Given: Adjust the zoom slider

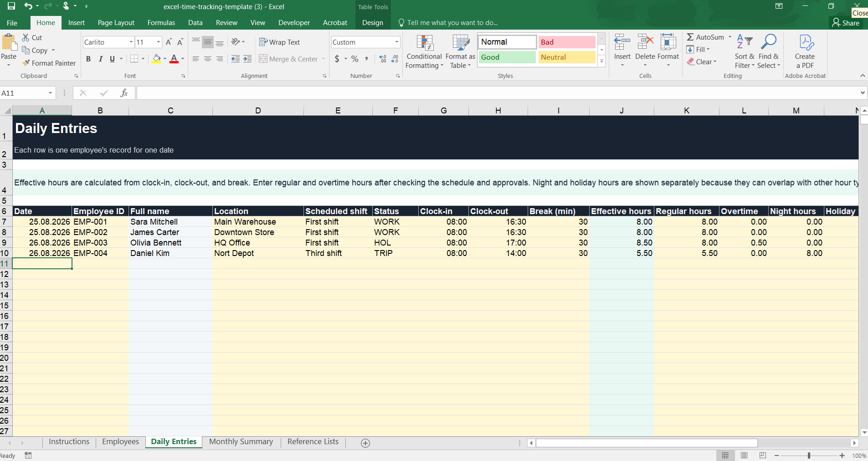Looking at the screenshot, I should [x=809, y=456].
